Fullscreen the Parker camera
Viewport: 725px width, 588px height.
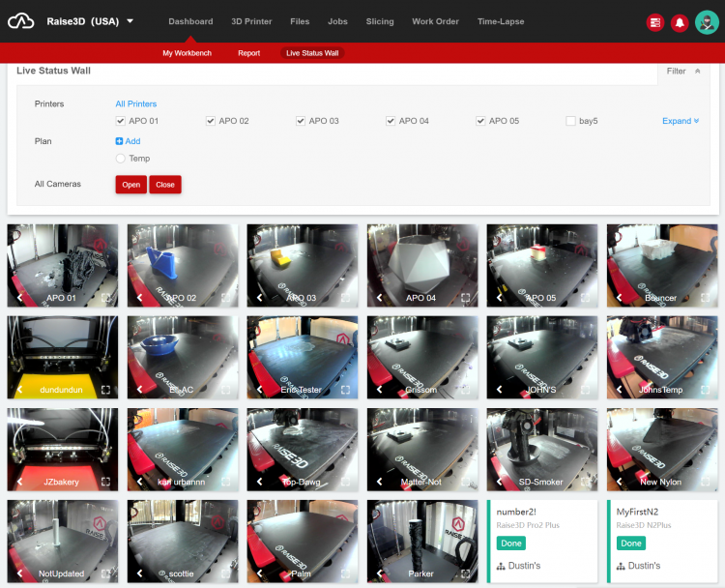pyautogui.click(x=465, y=573)
